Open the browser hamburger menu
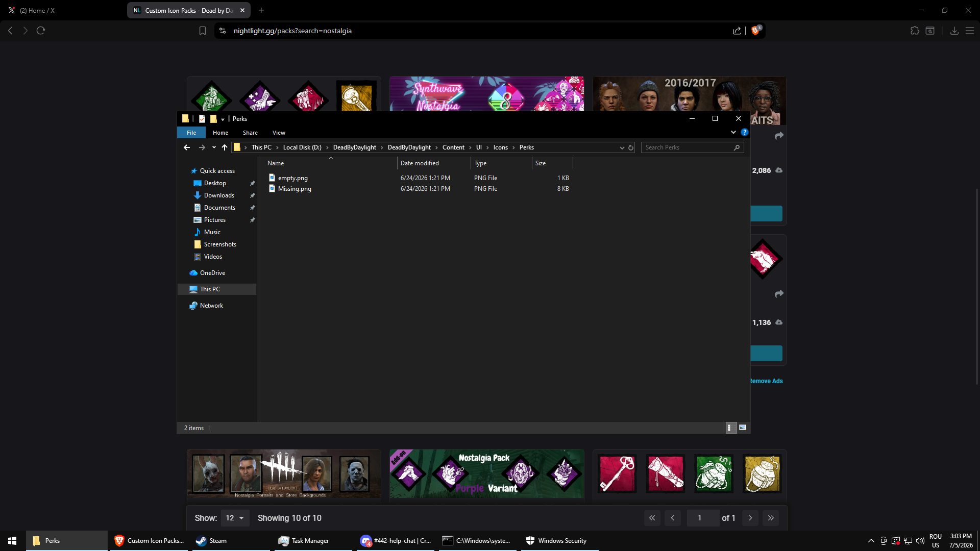Image resolution: width=980 pixels, height=551 pixels. (x=970, y=31)
